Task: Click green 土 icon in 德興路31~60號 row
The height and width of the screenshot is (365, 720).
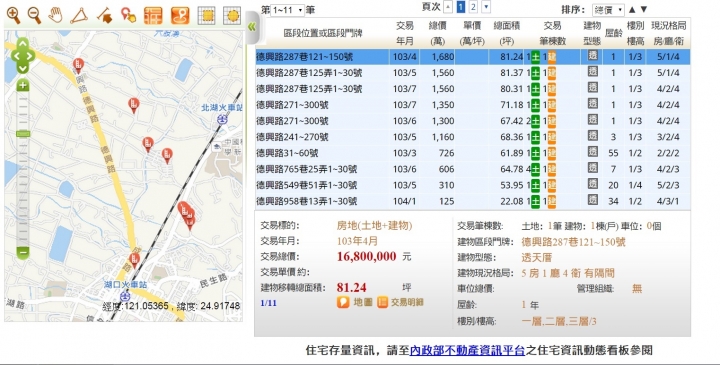Action: [535, 153]
